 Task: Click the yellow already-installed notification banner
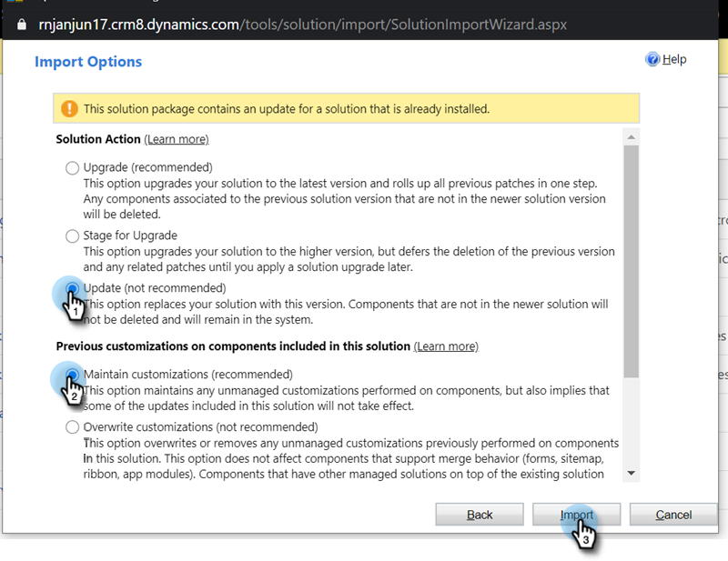347,108
